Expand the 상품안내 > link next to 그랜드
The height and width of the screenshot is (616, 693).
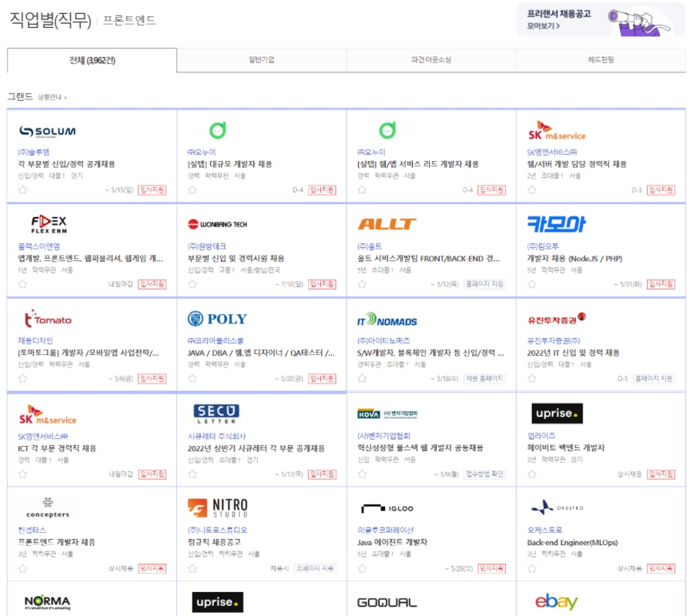(x=52, y=97)
